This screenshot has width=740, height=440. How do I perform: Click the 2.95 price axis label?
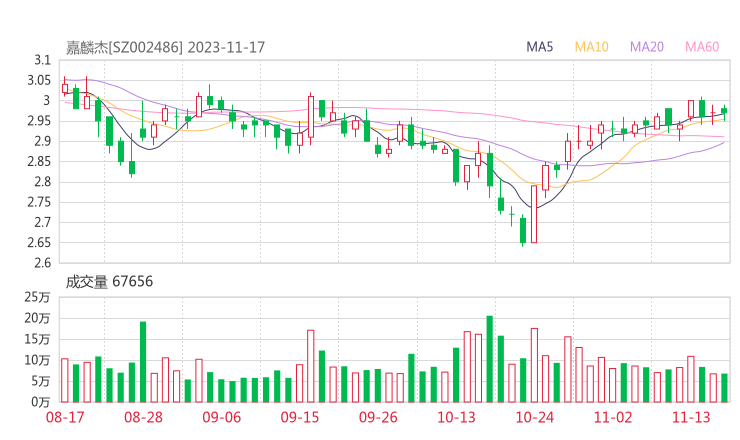pyautogui.click(x=39, y=121)
